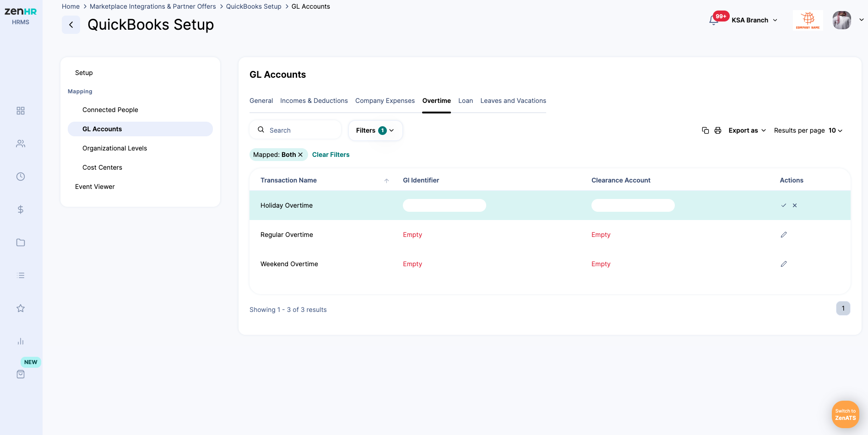Open the employees icon in sidebar
This screenshot has height=435, width=868.
(x=21, y=144)
